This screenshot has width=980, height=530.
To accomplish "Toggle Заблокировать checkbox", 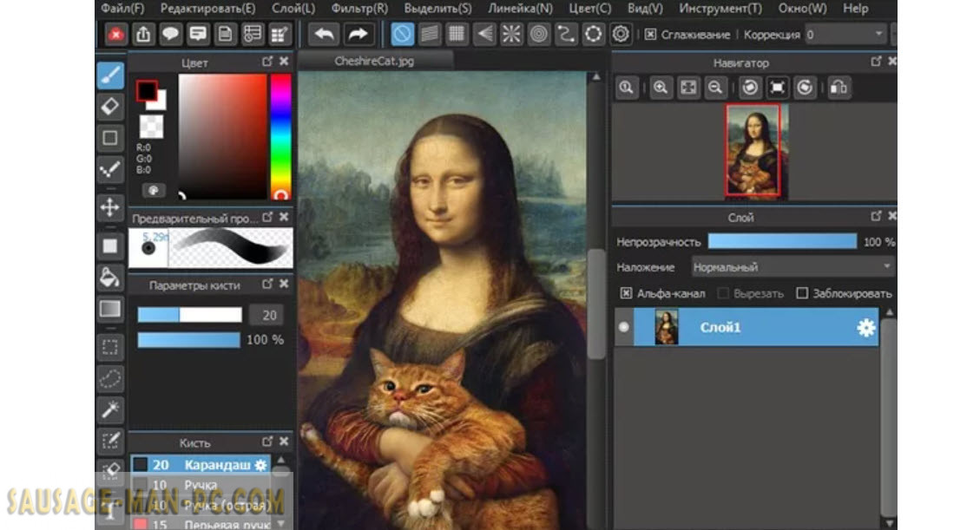I will pos(802,293).
